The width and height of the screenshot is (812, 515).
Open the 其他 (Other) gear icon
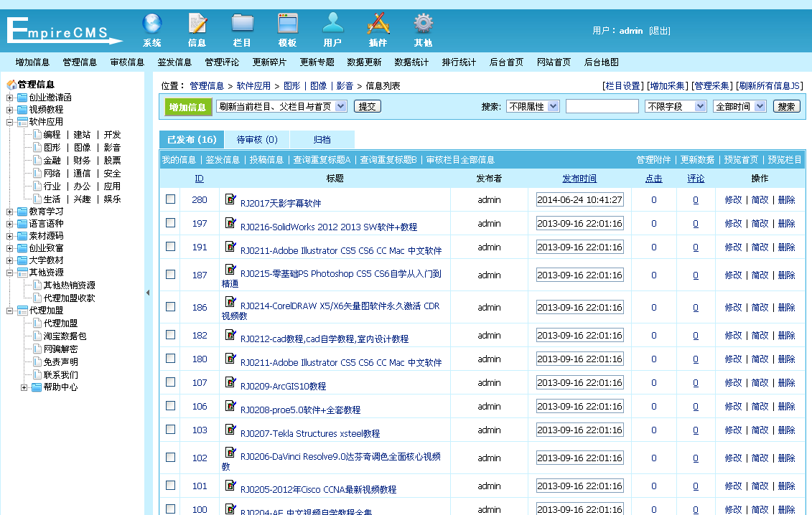click(423, 29)
